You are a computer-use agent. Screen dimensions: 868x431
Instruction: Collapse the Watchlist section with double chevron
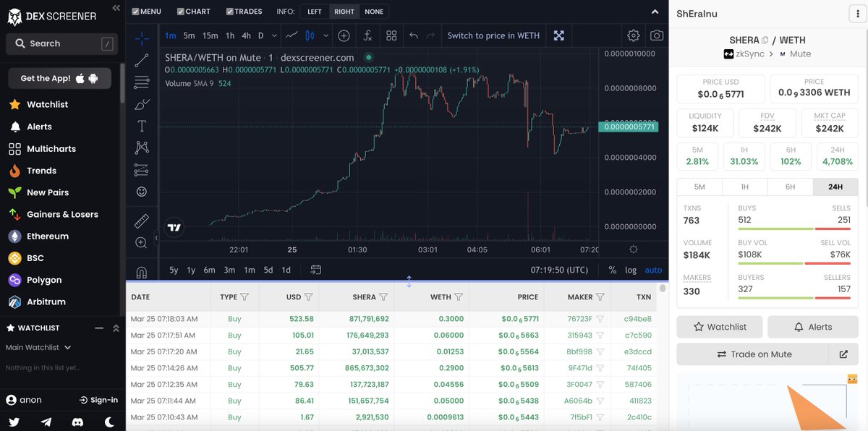pyautogui.click(x=116, y=328)
